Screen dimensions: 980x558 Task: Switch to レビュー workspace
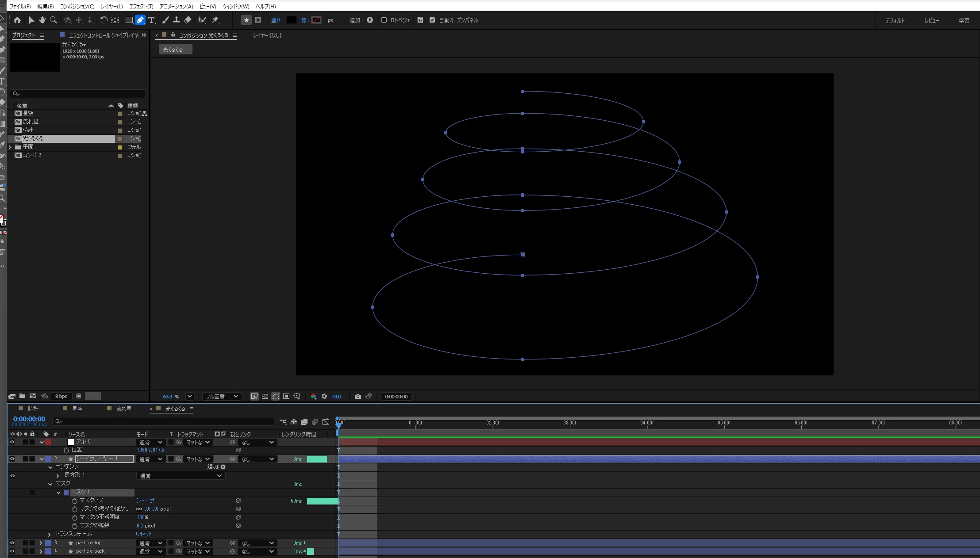click(931, 20)
